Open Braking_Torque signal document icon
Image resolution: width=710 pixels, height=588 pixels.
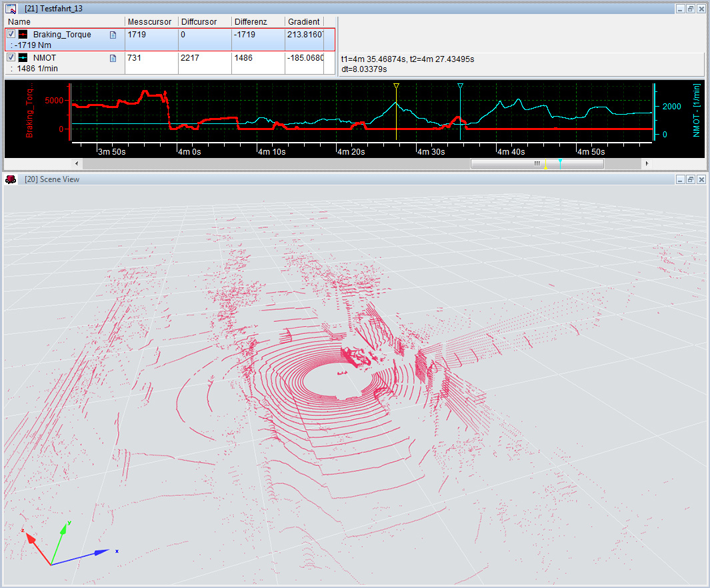pos(113,35)
